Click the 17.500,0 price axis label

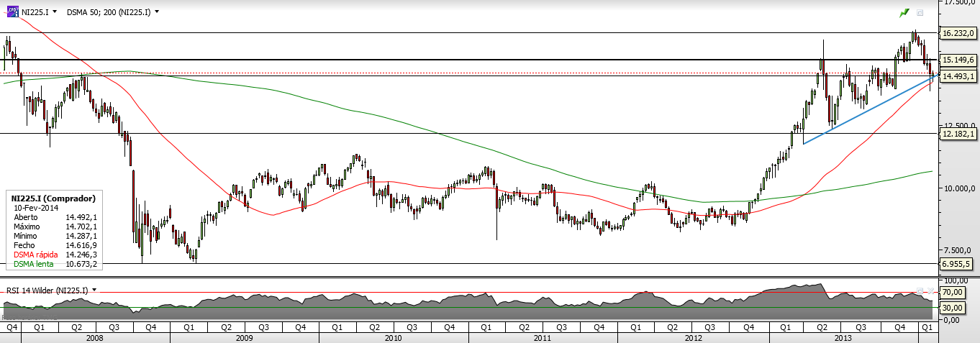960,4
